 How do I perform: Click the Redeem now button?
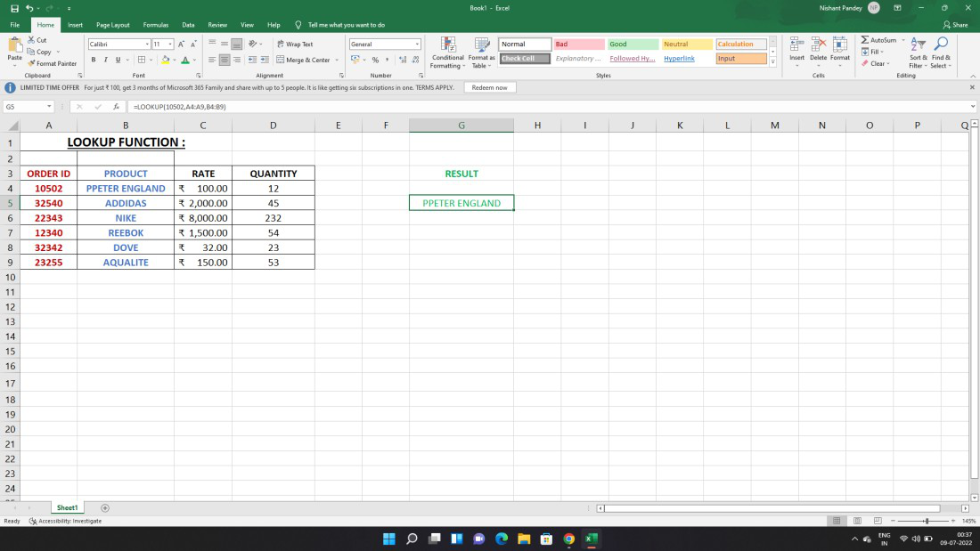click(489, 87)
